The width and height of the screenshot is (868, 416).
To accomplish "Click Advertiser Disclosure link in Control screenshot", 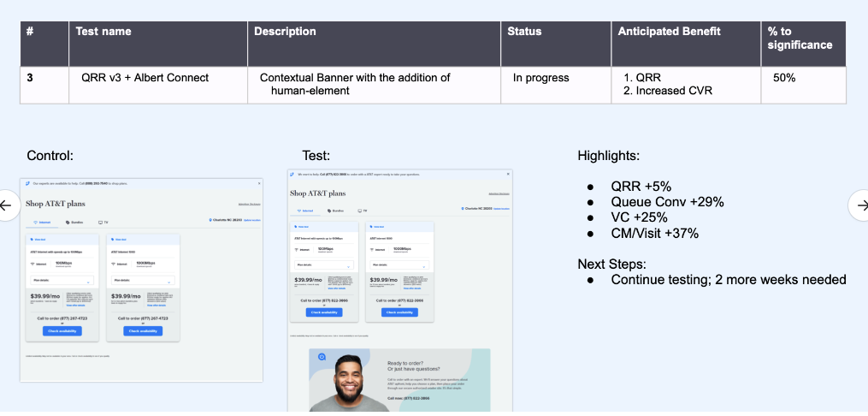I will (x=250, y=205).
